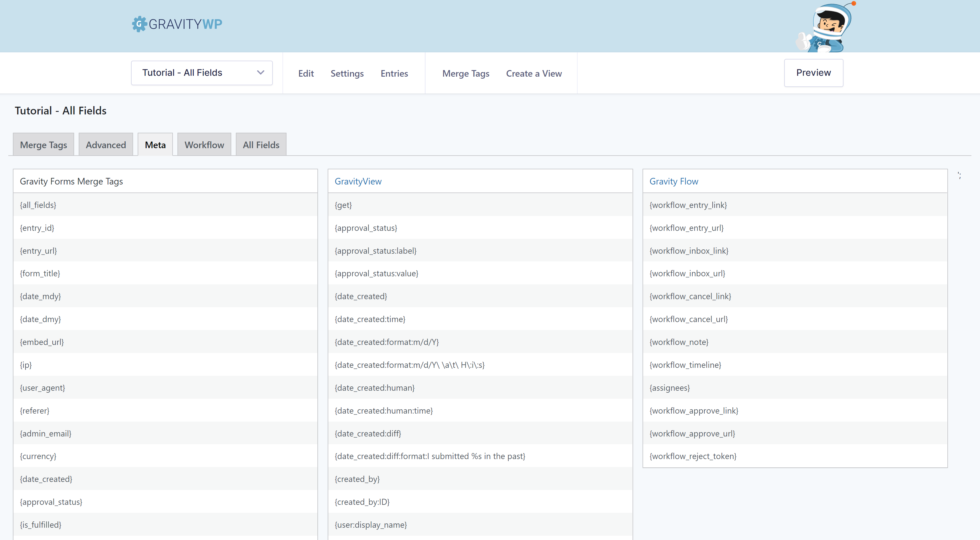Click the {workflow_timeline} merge tag
The width and height of the screenshot is (980, 540).
(x=685, y=365)
